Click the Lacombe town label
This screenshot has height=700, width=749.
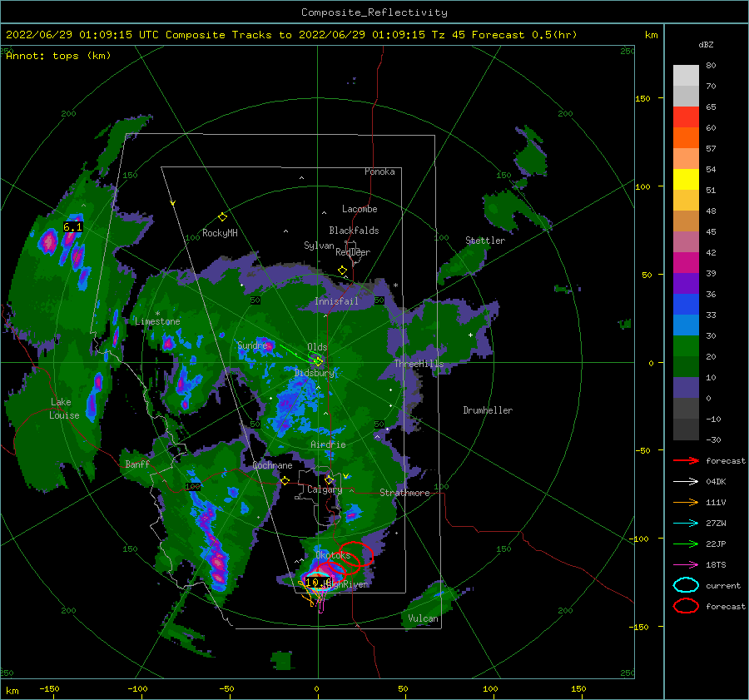[x=360, y=209]
